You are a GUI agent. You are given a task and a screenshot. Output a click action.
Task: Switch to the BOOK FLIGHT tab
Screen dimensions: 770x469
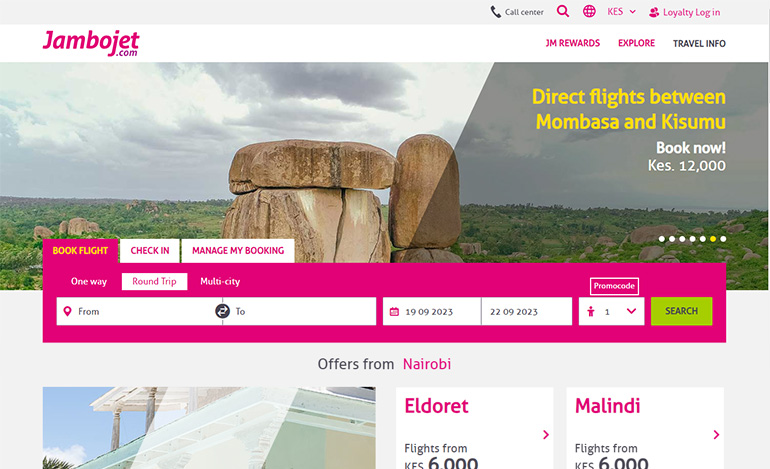pyautogui.click(x=80, y=250)
